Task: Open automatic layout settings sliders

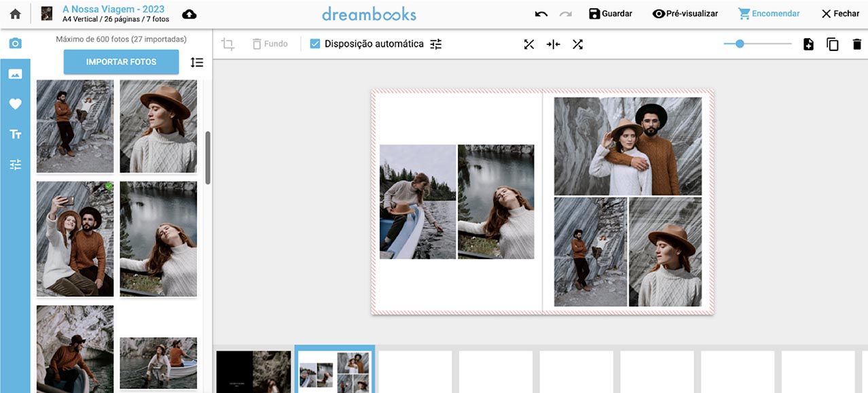Action: tap(436, 44)
